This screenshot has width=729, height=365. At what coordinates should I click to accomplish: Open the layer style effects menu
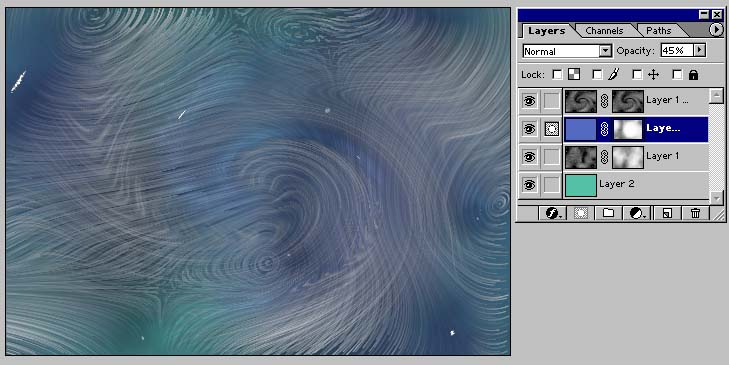tap(552, 213)
